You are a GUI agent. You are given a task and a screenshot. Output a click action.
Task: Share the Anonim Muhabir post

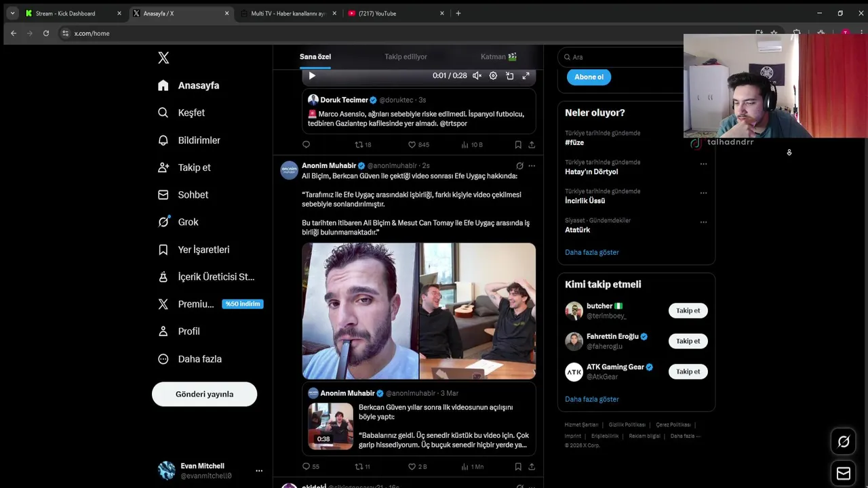pos(532,466)
